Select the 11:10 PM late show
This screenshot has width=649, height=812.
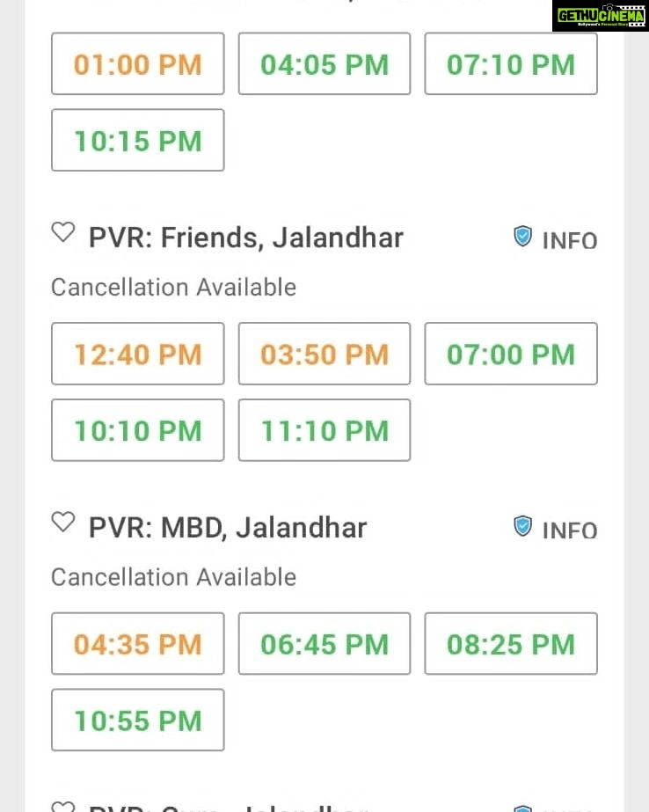coord(324,430)
